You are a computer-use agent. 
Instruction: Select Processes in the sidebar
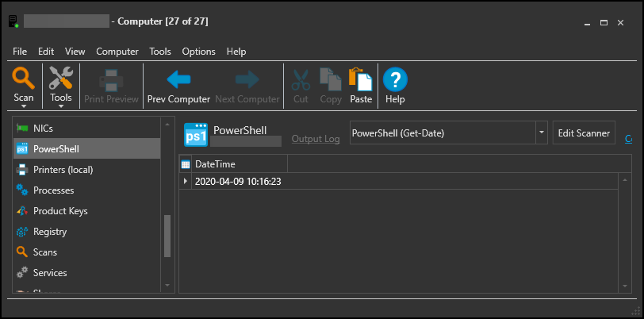point(53,190)
